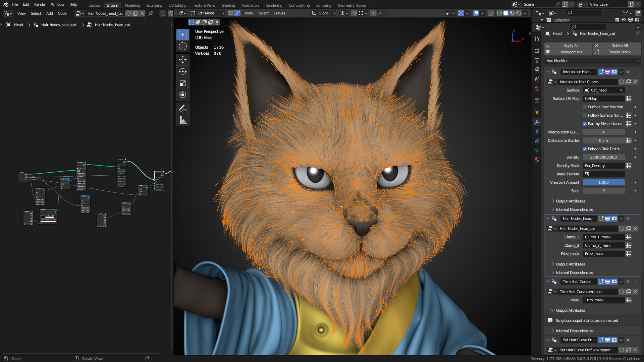Open the Geometry Nodes workspace tab

352,5
